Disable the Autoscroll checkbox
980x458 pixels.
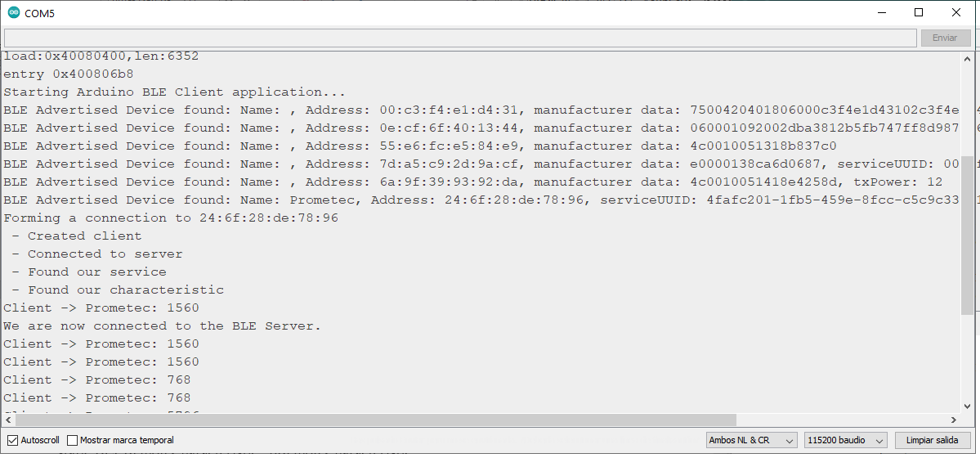point(12,440)
